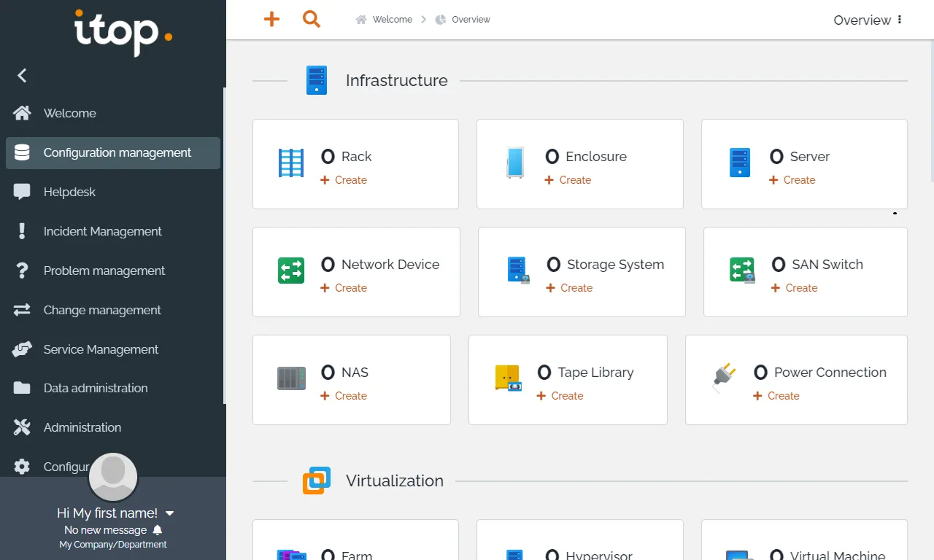The image size is (934, 560).
Task: Create a new SAN Switch
Action: (x=794, y=288)
